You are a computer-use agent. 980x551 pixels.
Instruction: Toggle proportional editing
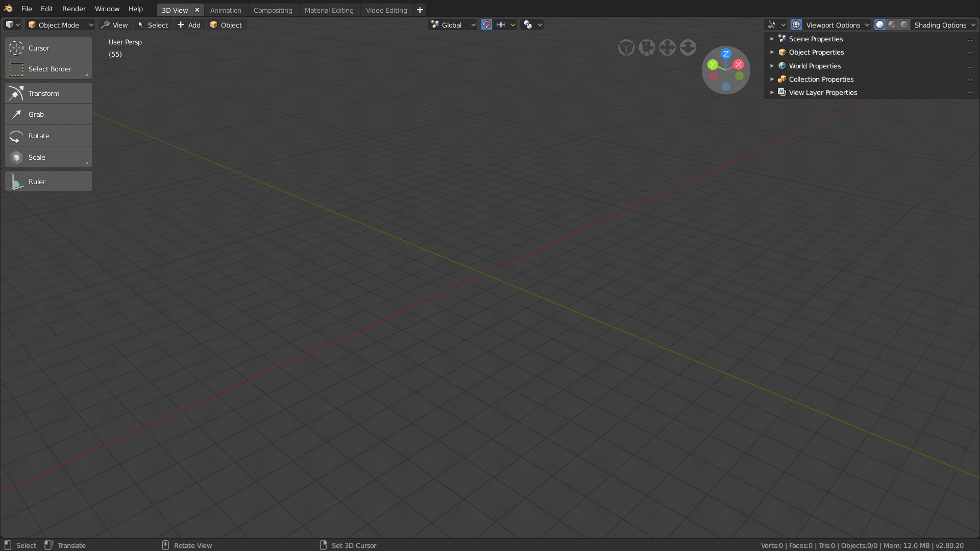click(x=528, y=24)
